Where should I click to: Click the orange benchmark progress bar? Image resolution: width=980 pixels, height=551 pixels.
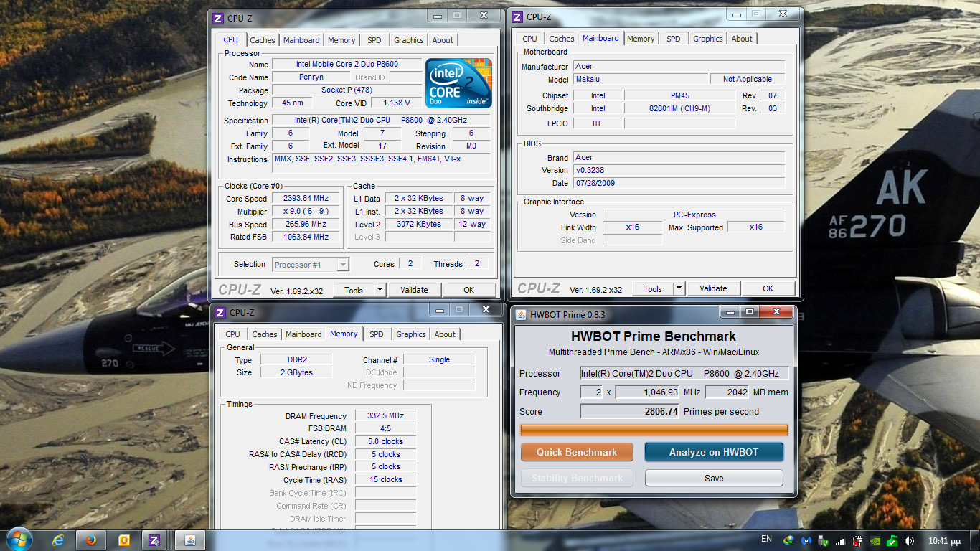[x=654, y=430]
